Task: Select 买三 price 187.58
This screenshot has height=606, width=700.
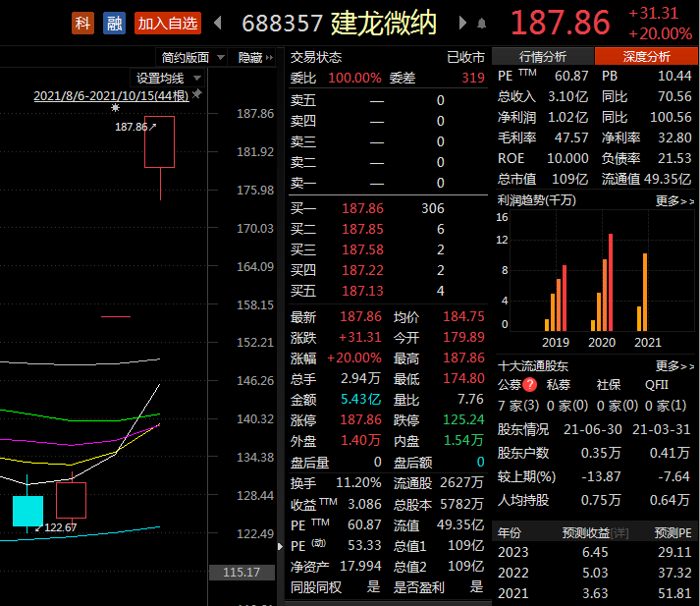Action: pos(362,249)
